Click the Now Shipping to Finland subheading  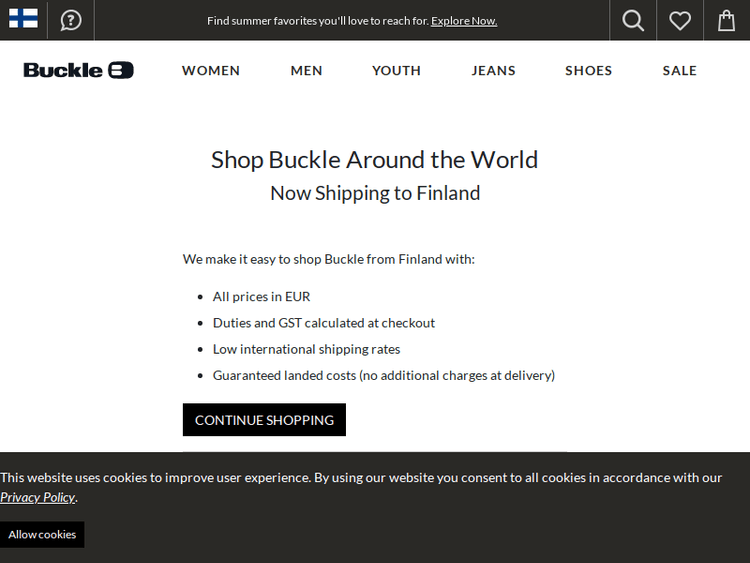coord(375,193)
